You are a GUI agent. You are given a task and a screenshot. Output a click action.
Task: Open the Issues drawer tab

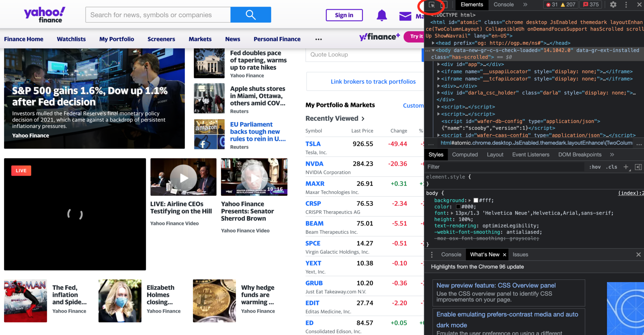pos(520,254)
